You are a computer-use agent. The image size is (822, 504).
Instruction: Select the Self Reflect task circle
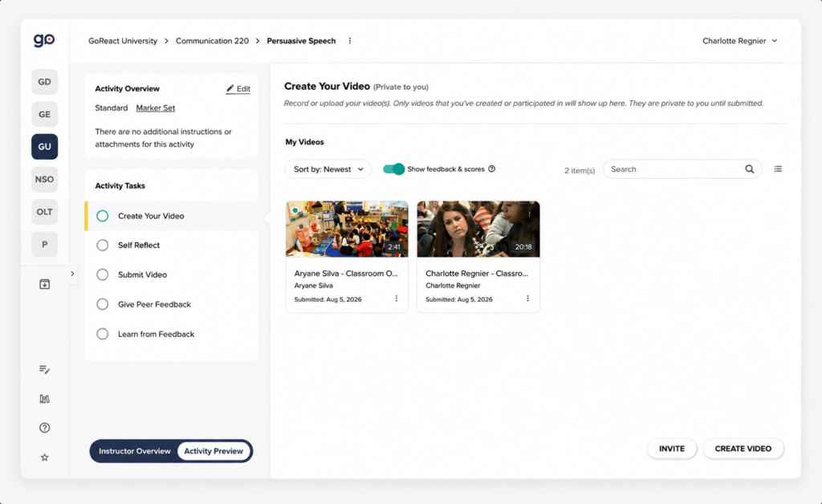[102, 246]
